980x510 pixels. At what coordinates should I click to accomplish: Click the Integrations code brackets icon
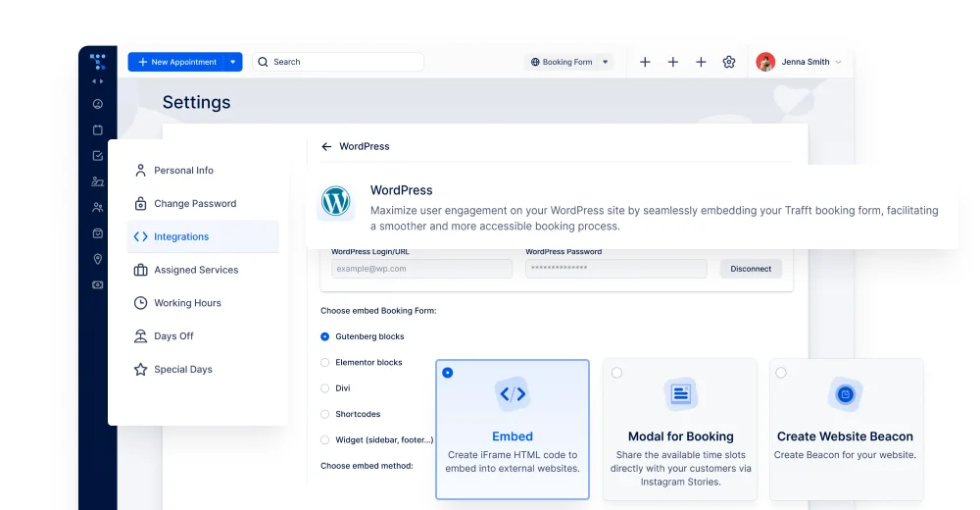[140, 236]
